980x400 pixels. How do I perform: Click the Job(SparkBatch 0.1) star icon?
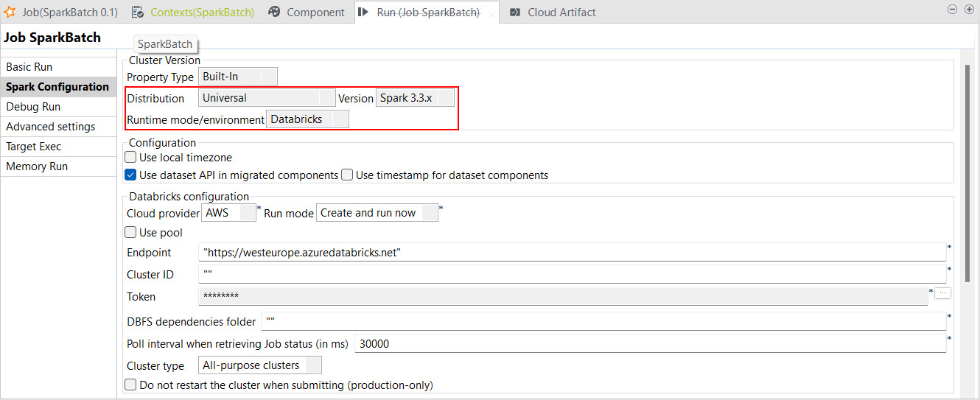pos(10,13)
